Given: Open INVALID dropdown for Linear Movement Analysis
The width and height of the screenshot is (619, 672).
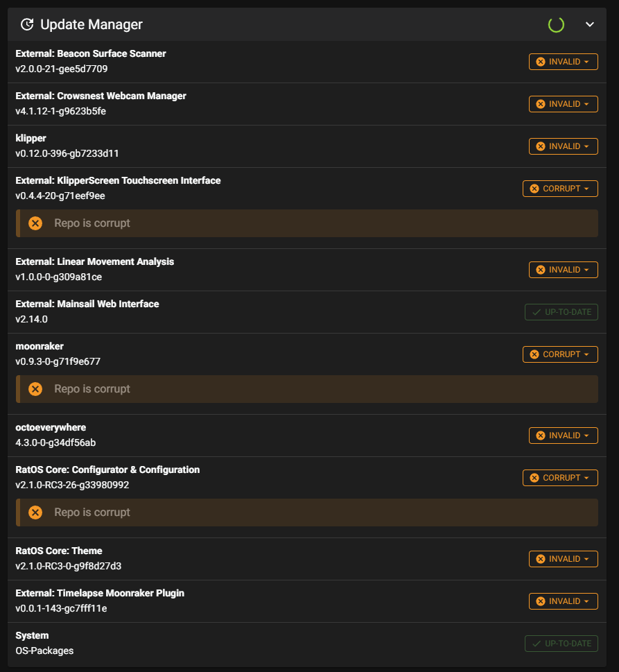Looking at the screenshot, I should (564, 270).
